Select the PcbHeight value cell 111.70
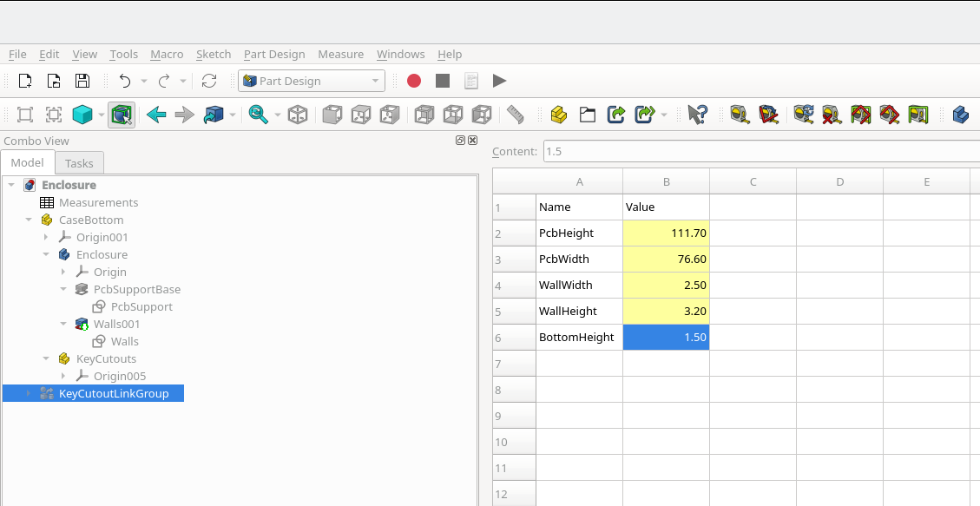This screenshot has width=980, height=506. coord(666,233)
